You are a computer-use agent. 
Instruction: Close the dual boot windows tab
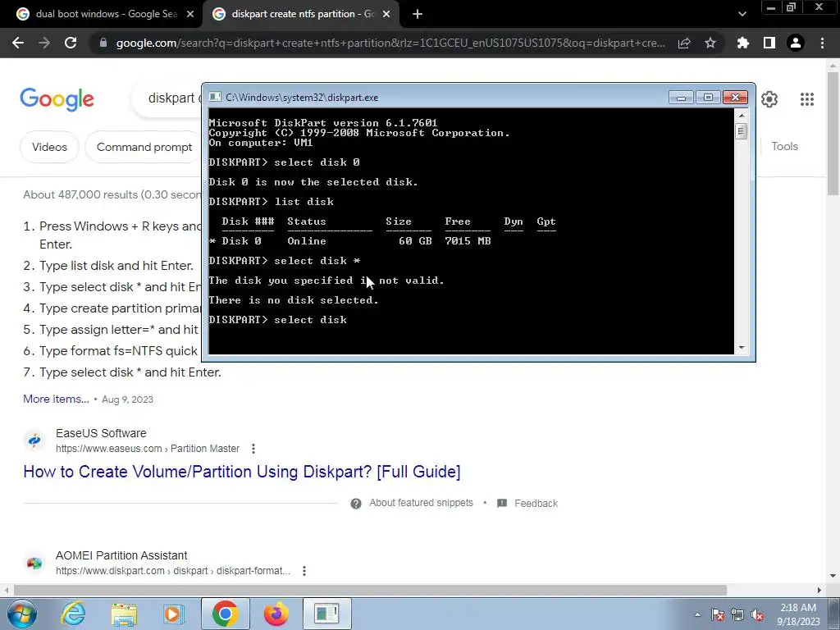(190, 14)
